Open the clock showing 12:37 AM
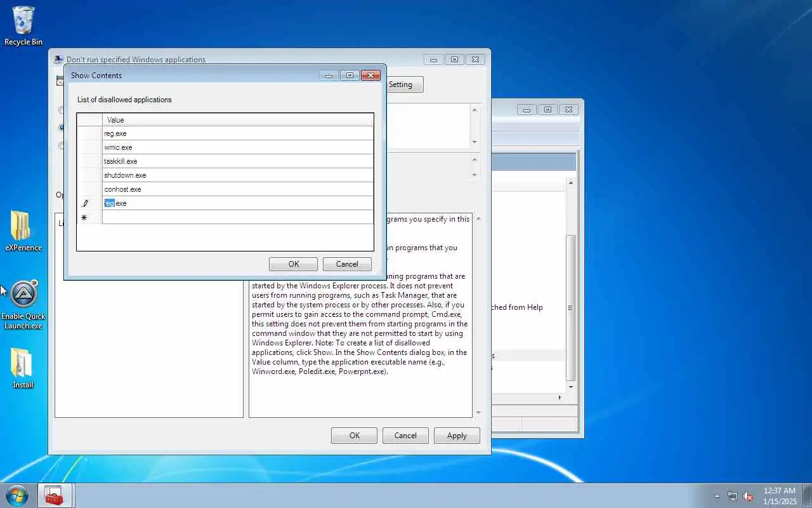Screen dimensions: 812x508 (780, 495)
